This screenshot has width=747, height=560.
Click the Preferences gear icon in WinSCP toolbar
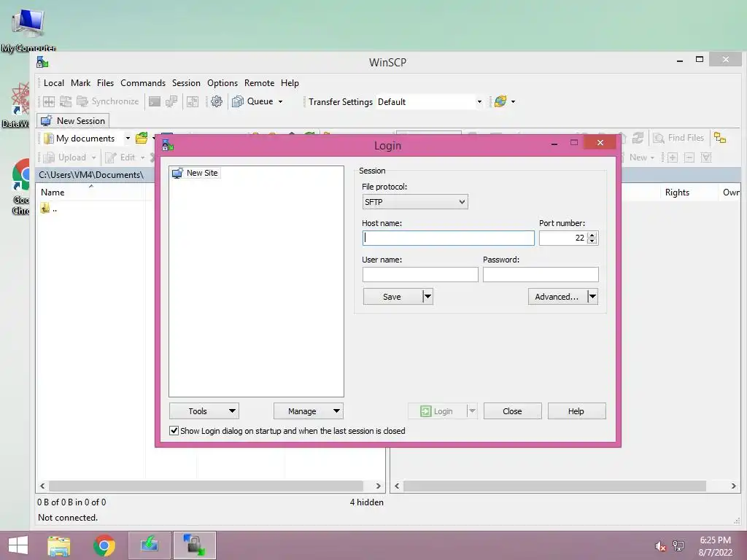point(216,101)
